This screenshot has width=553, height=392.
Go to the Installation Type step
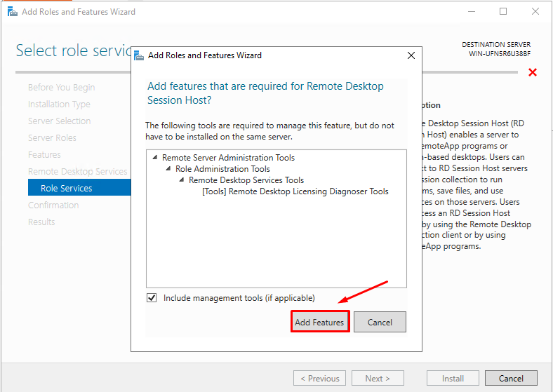coord(59,104)
